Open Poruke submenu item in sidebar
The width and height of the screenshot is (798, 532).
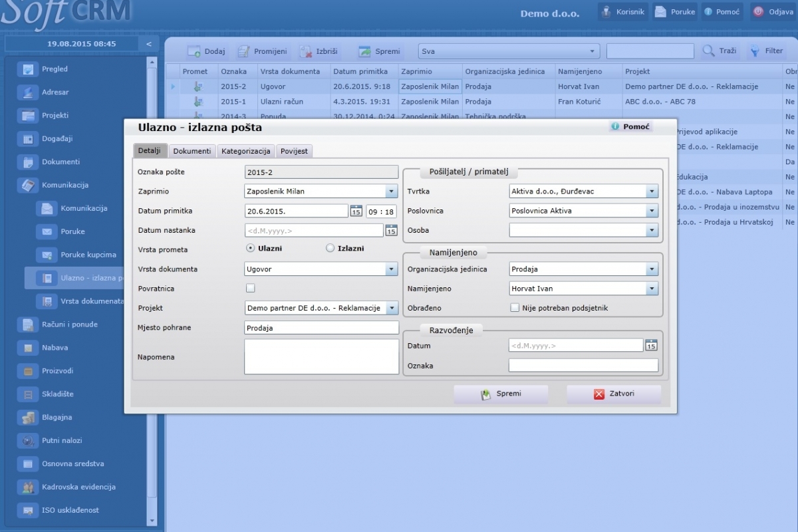click(72, 232)
